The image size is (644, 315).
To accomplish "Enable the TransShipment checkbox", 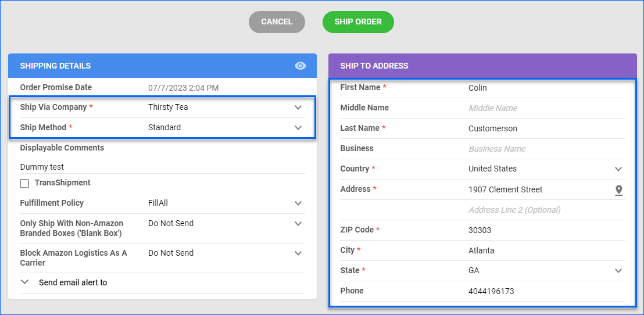I will [x=24, y=184].
